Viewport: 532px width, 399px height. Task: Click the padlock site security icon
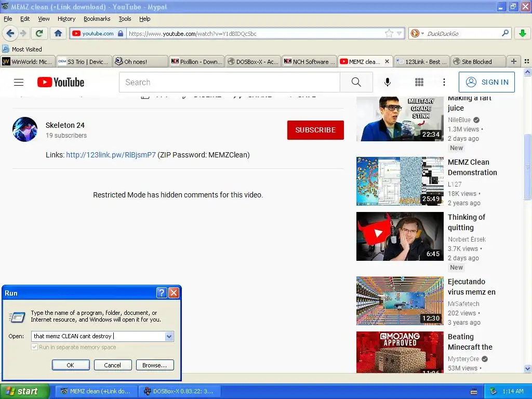coord(121,33)
